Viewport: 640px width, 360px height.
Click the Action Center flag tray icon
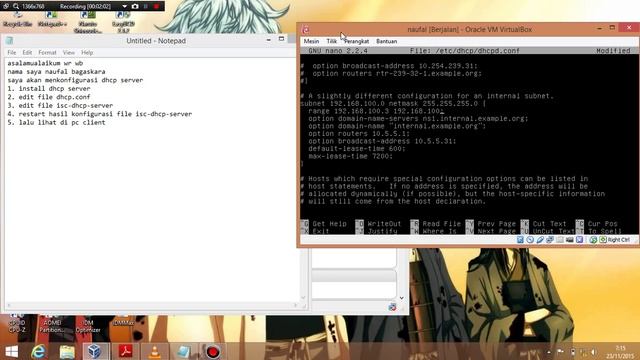pos(560,352)
